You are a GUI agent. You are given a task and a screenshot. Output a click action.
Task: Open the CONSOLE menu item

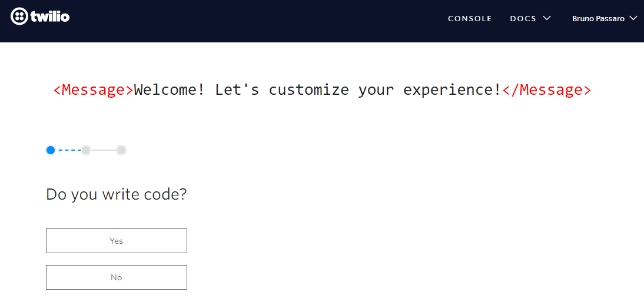click(x=470, y=18)
